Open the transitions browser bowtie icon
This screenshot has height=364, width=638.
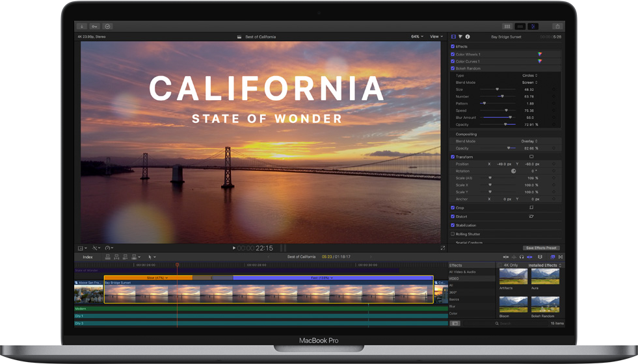pos(561,257)
